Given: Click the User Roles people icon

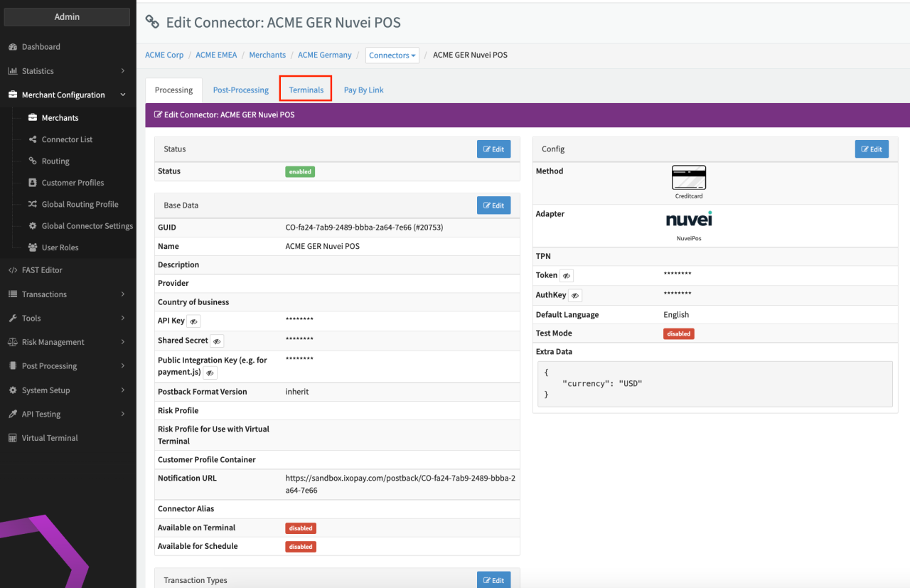Looking at the screenshot, I should [x=33, y=247].
